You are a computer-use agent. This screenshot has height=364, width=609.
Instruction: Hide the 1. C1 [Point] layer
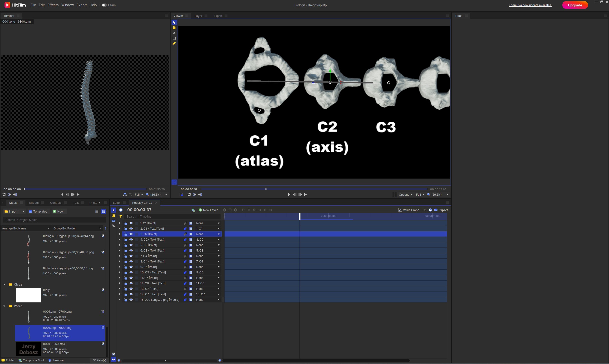click(x=131, y=223)
